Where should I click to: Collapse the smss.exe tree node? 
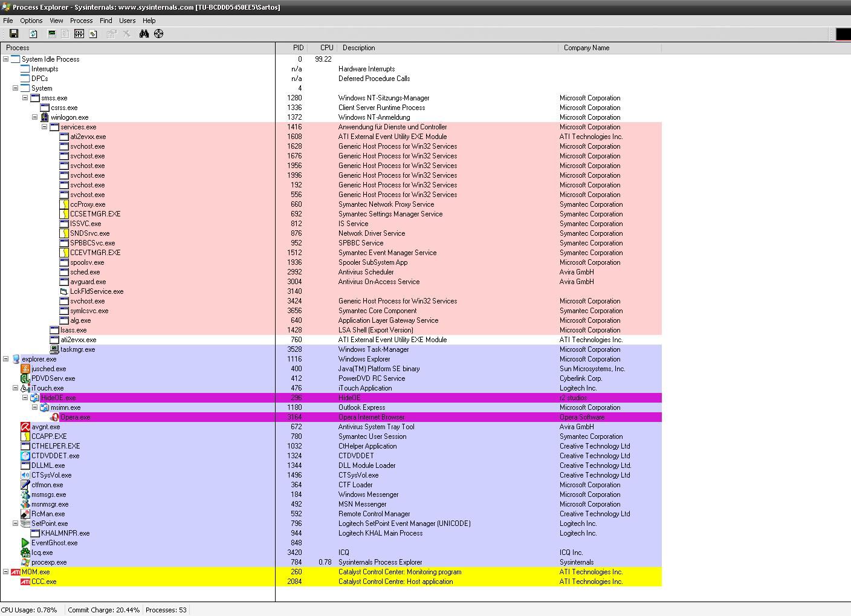(x=25, y=98)
